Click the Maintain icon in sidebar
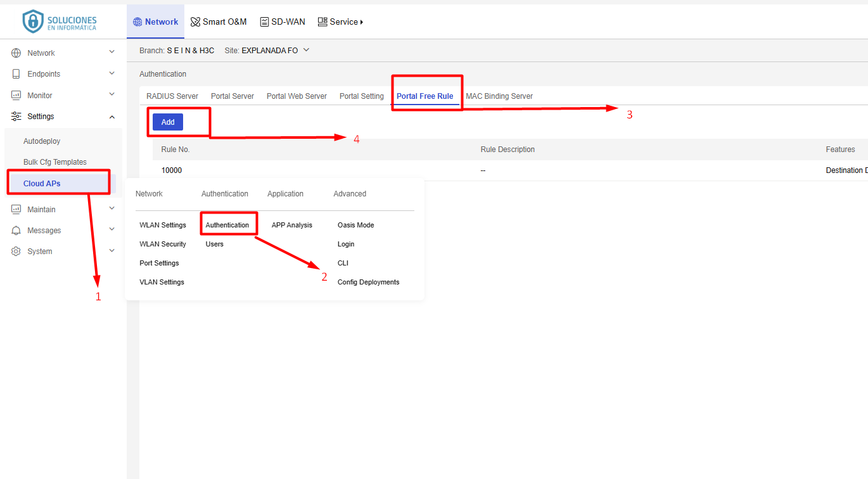Image resolution: width=868 pixels, height=479 pixels. (x=16, y=210)
